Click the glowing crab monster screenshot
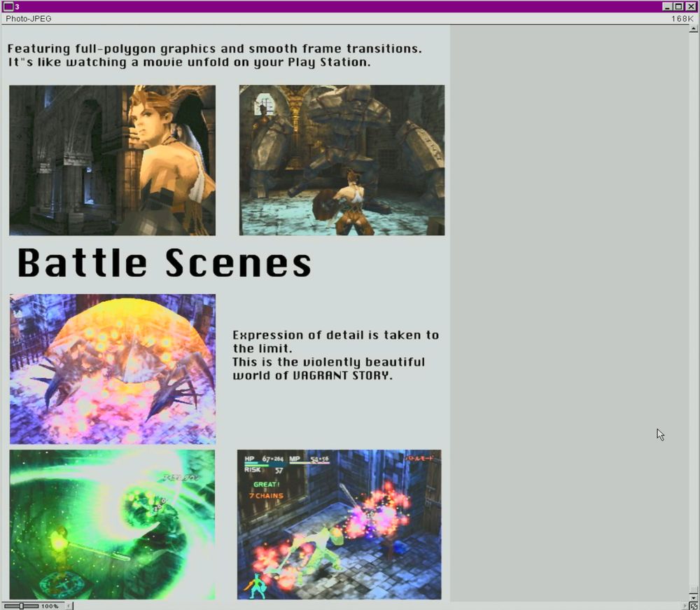This screenshot has height=610, width=700. [x=113, y=369]
